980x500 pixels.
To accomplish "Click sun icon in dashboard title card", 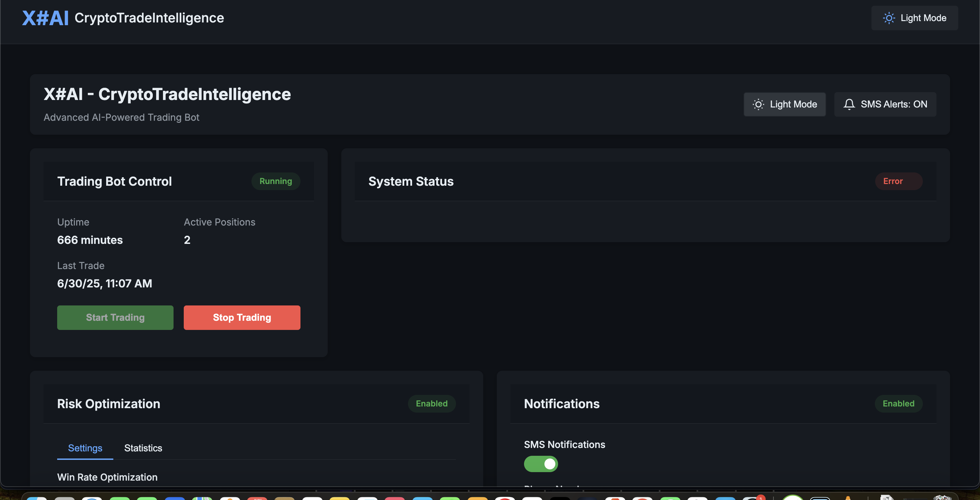I will pos(758,104).
